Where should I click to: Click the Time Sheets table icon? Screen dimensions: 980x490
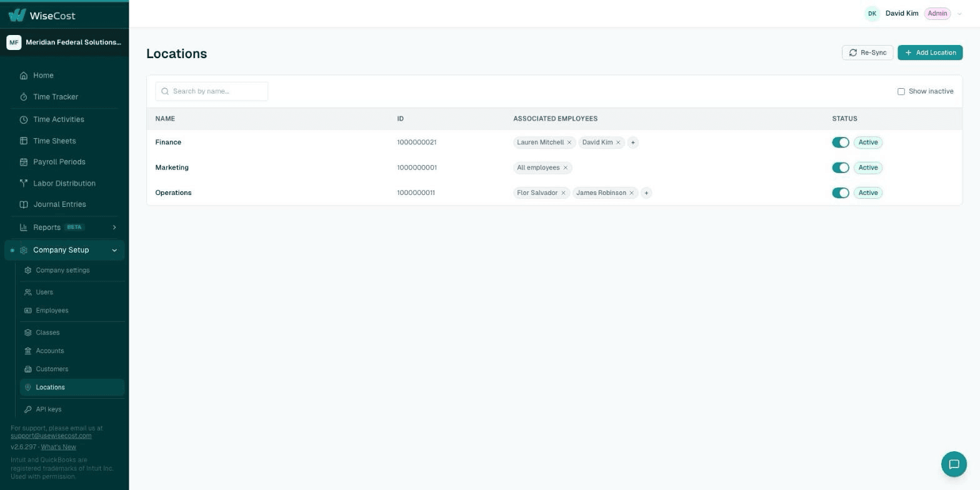(x=24, y=141)
